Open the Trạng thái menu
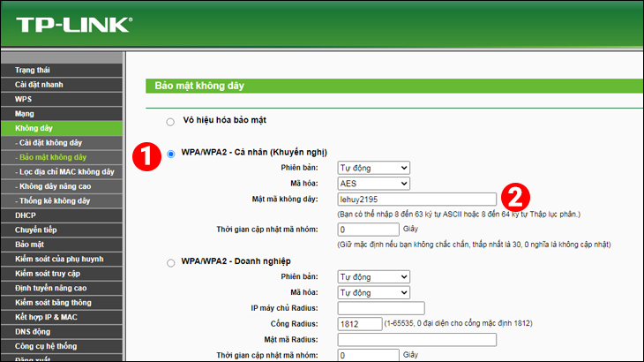Image resolution: width=644 pixels, height=362 pixels. coord(62,70)
